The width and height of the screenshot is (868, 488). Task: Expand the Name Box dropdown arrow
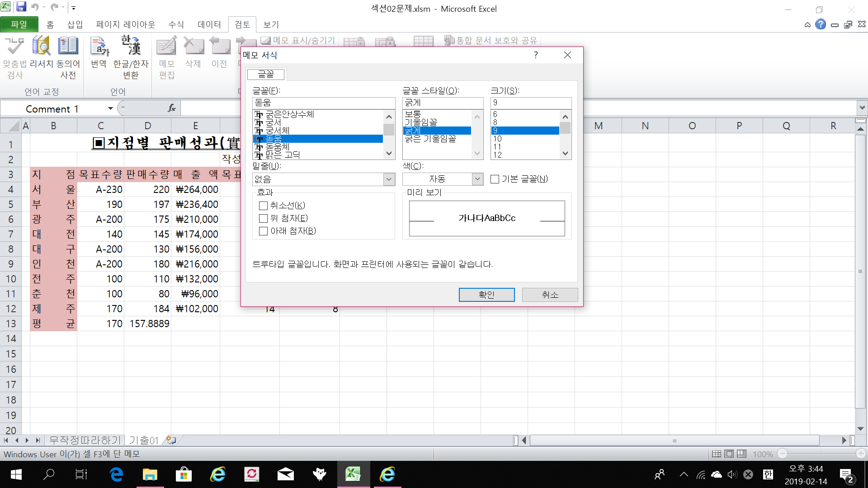110,108
